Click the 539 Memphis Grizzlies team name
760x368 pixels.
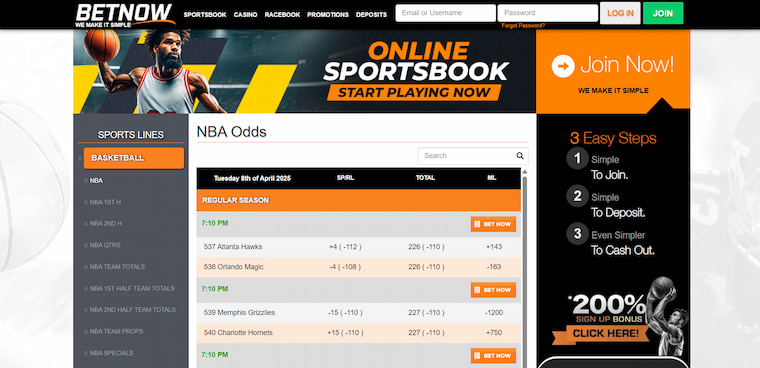click(x=239, y=313)
